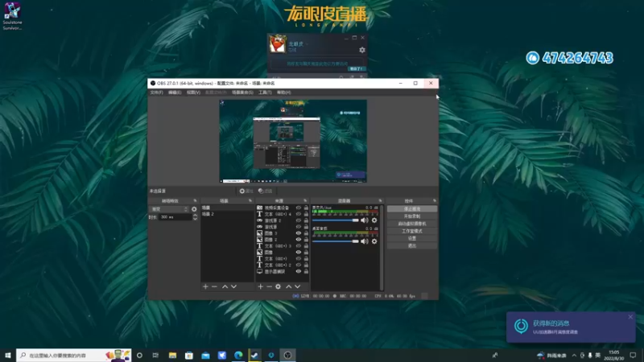The width and height of the screenshot is (644, 362).
Task: Open 文件(F) menu in OBS
Action: point(156,93)
